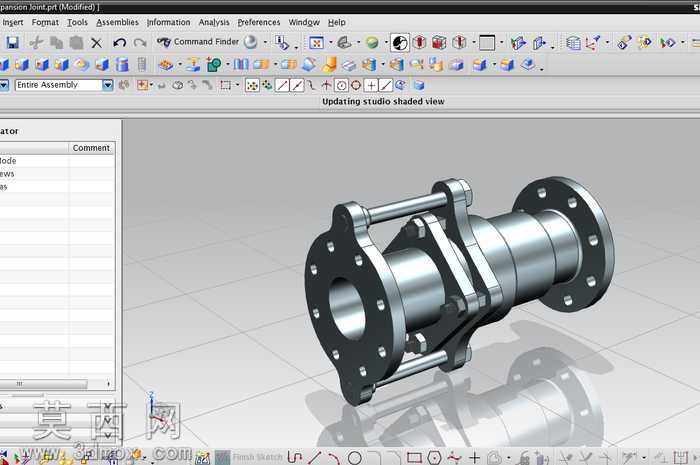Screen dimensions: 700x465
Task: Open the Tools menu
Action: click(77, 22)
